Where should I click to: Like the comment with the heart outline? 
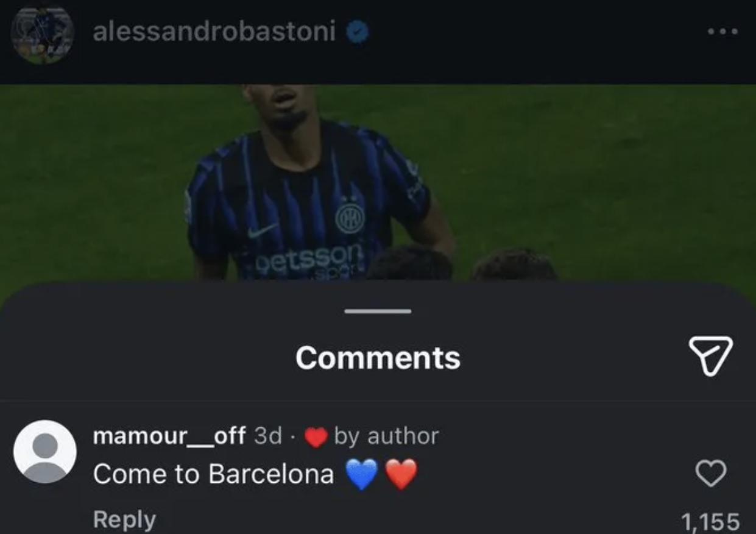point(711,474)
